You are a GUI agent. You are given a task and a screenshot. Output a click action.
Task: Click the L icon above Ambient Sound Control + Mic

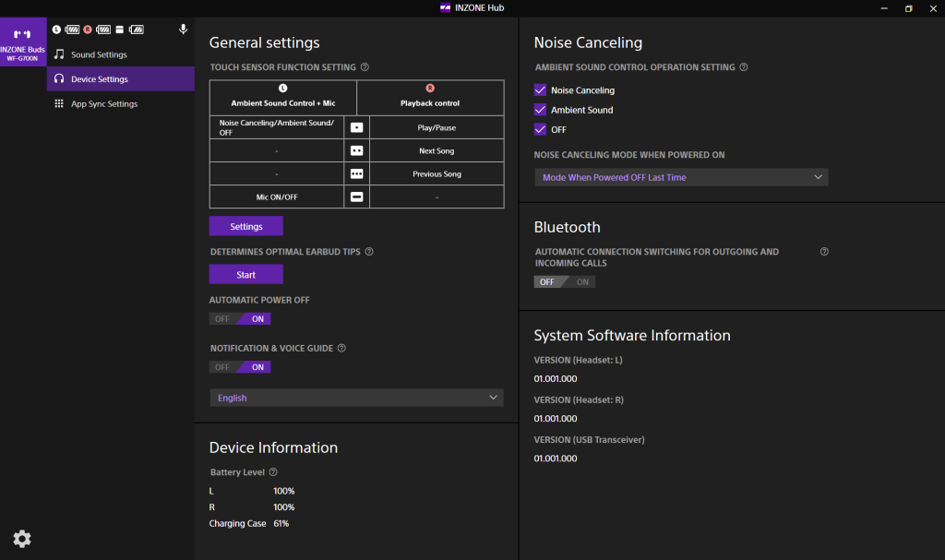click(282, 88)
